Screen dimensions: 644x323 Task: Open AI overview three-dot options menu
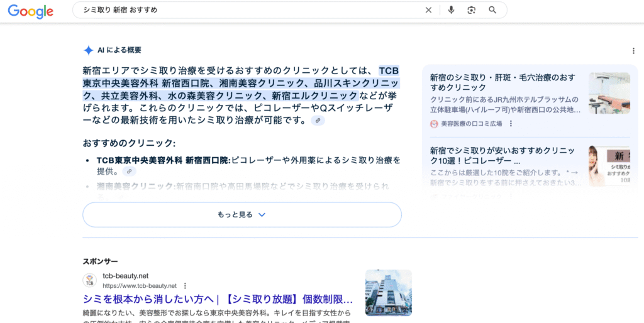(x=634, y=51)
